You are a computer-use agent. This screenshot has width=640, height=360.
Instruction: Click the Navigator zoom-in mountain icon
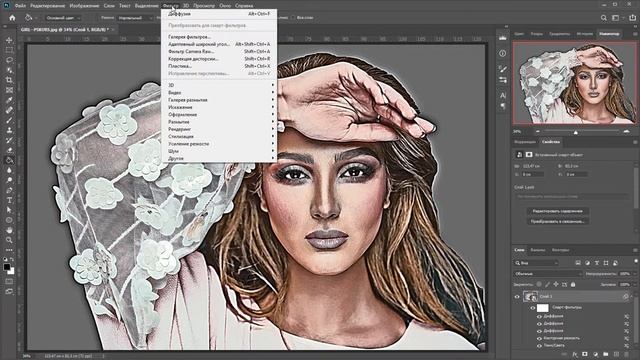627,131
